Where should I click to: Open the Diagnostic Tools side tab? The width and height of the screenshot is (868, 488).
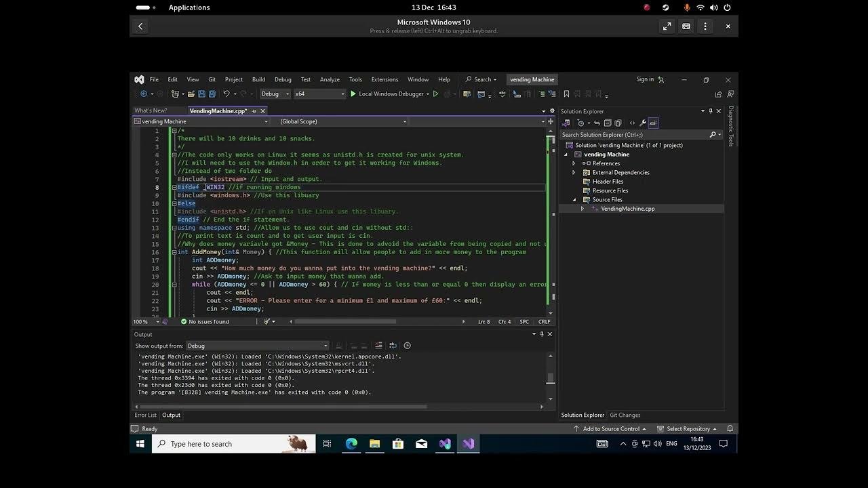(x=731, y=126)
